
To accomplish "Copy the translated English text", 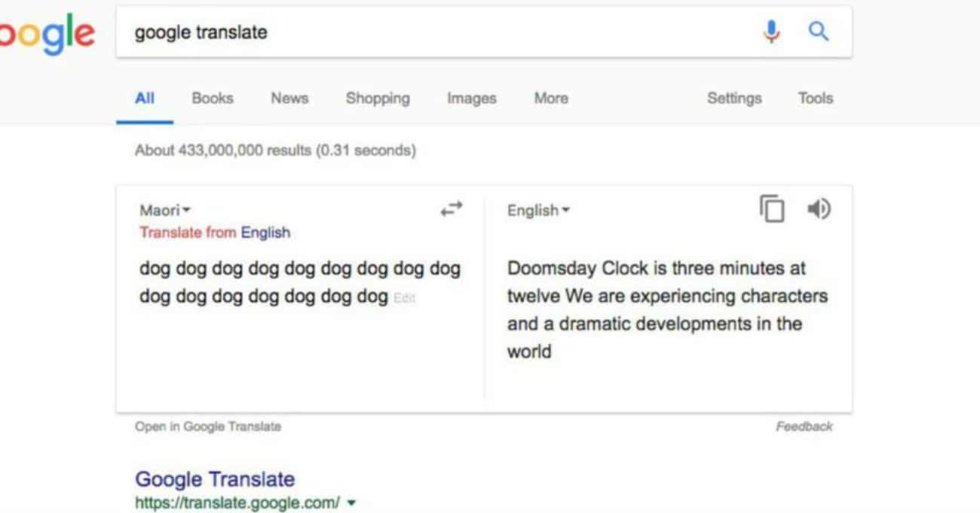I will (x=771, y=209).
